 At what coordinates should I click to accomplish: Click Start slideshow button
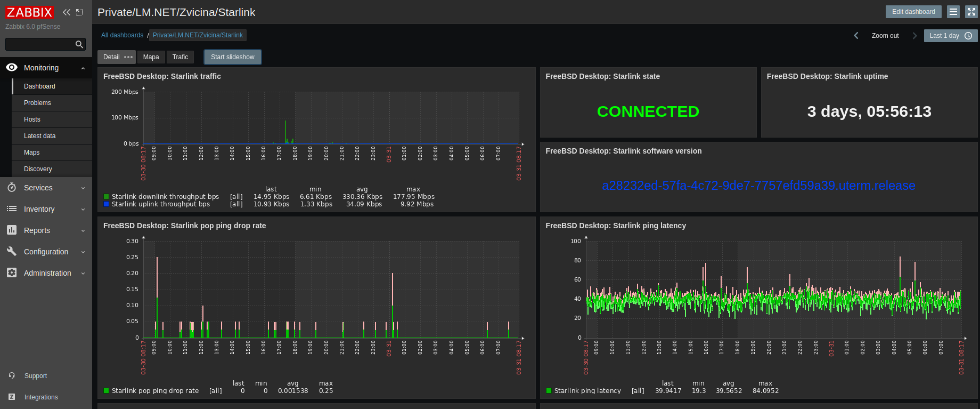(x=233, y=57)
